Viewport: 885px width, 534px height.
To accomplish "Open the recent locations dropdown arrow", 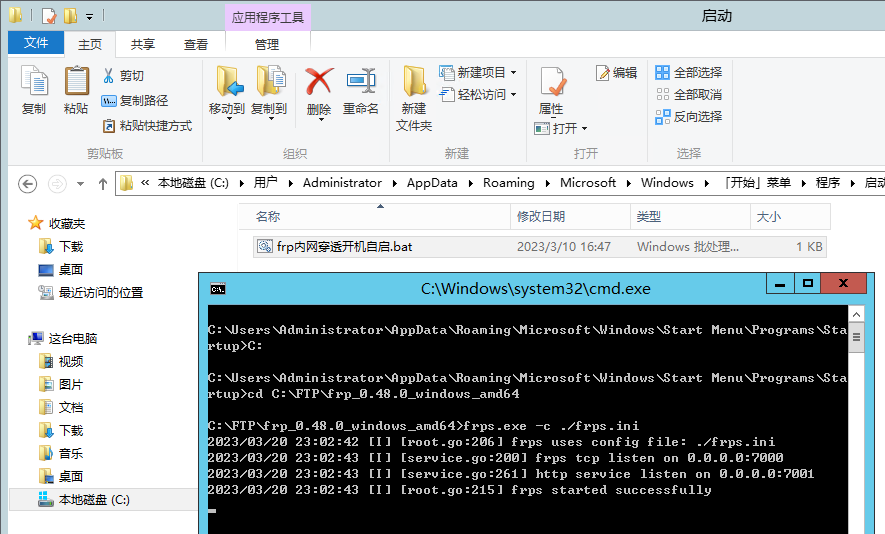I will (x=80, y=183).
